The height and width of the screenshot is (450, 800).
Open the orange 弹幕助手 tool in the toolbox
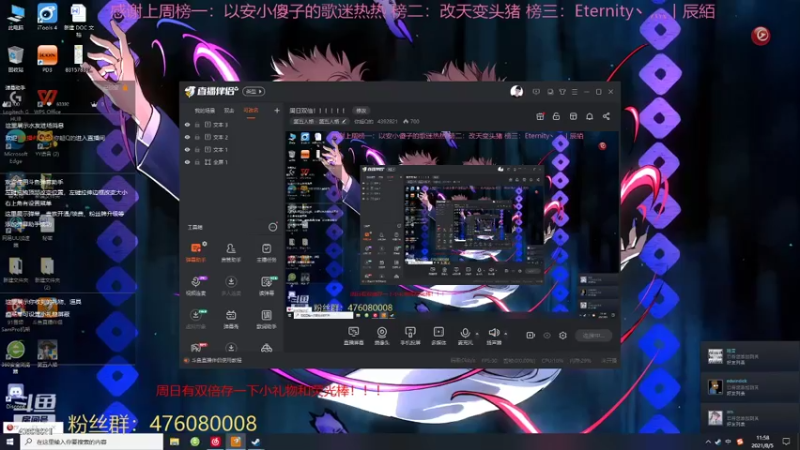[195, 252]
